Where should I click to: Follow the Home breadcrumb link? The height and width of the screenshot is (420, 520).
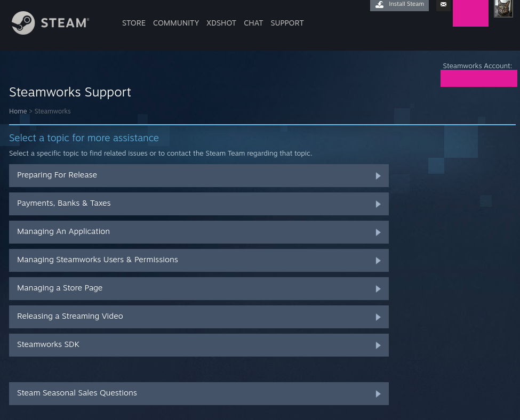[x=18, y=111]
